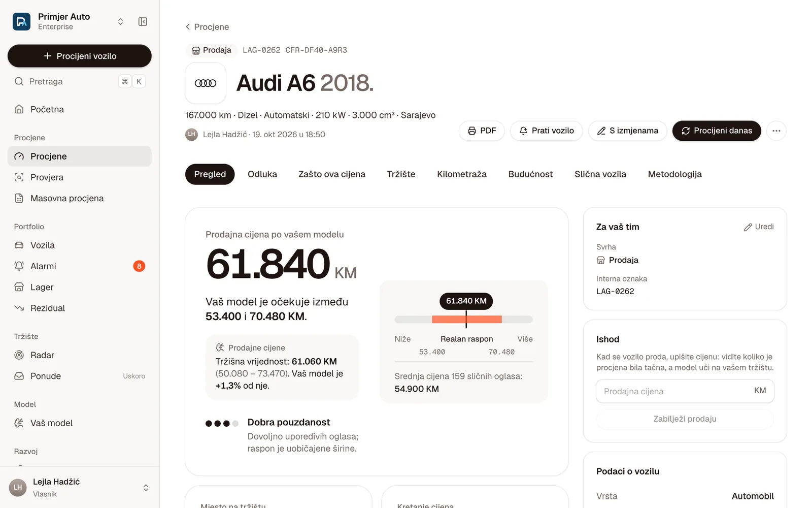Open Ponude in the sidebar
The width and height of the screenshot is (812, 508).
coord(80,376)
